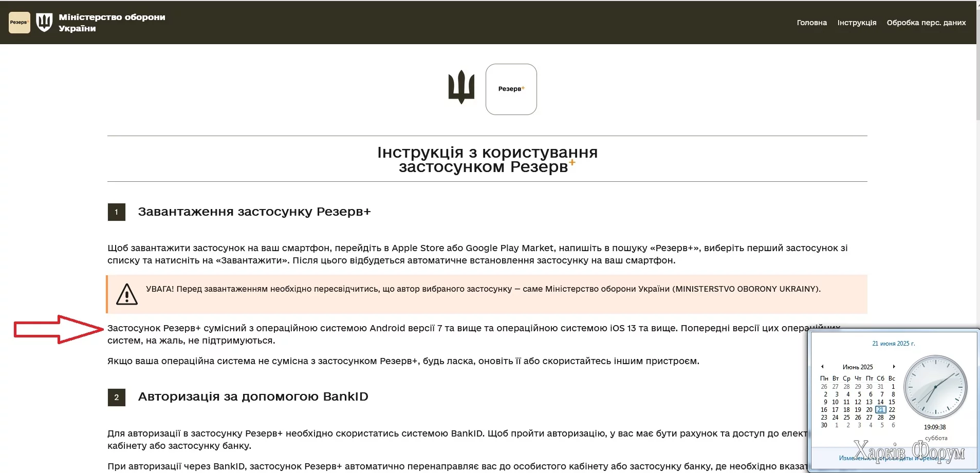
Task: Click the Вс weekday column header
Action: [x=892, y=379]
